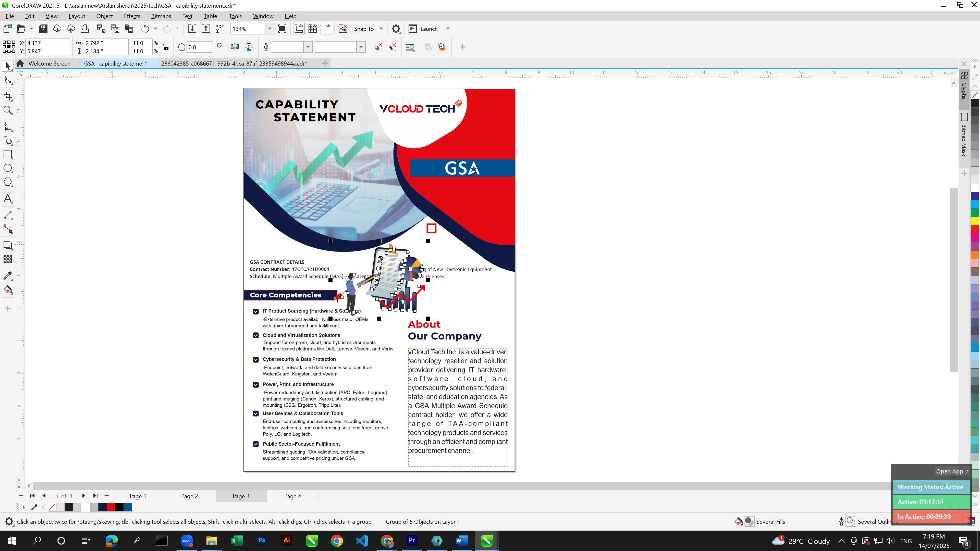This screenshot has height=551, width=980.
Task: Pick the red swatch in document palette
Action: coord(111,507)
